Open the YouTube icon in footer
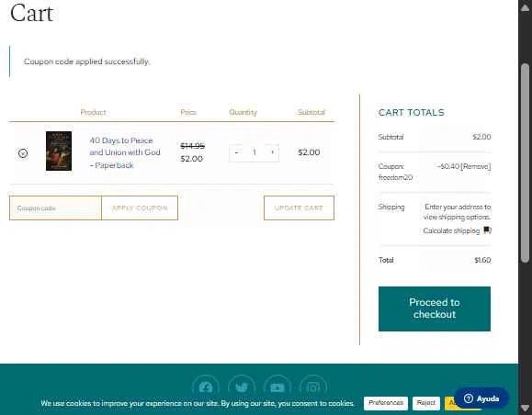This screenshot has height=415, width=532. pos(277,387)
